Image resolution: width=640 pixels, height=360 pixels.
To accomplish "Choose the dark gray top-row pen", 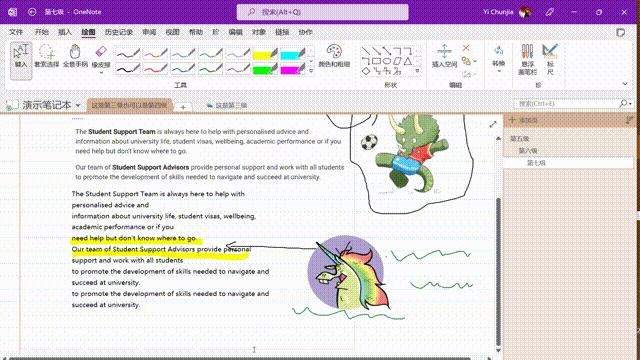I will [x=128, y=53].
